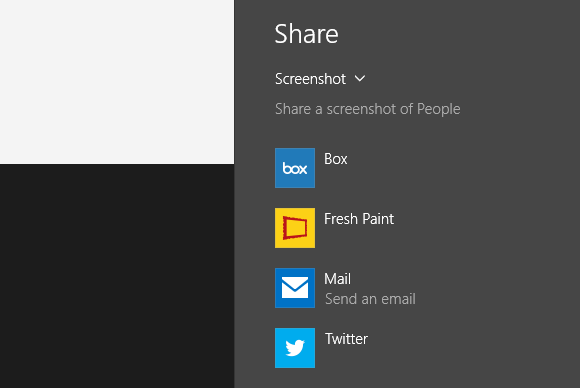Choose Fresh Paint text label
Screen dimensions: 580x388
click(x=359, y=219)
